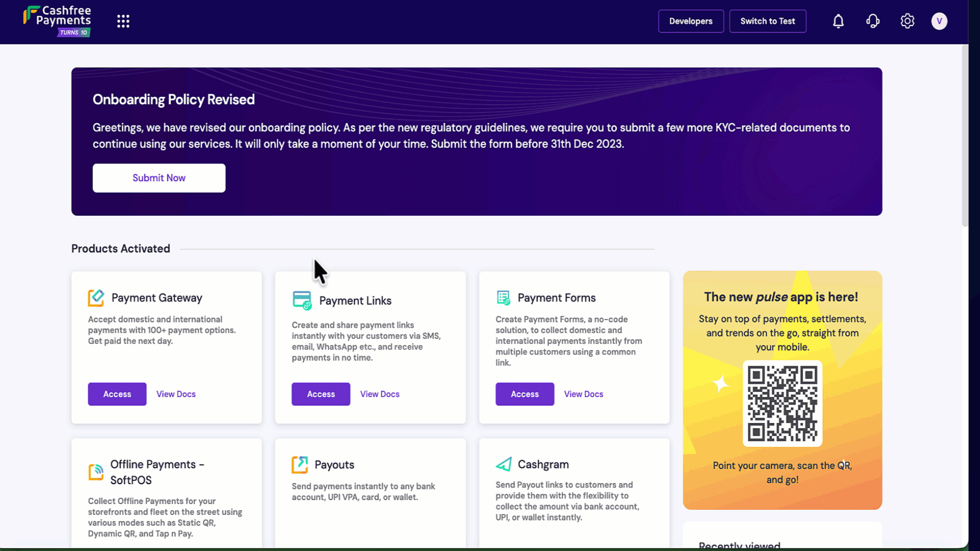
Task: Click the Payment Links product icon
Action: pos(302,300)
